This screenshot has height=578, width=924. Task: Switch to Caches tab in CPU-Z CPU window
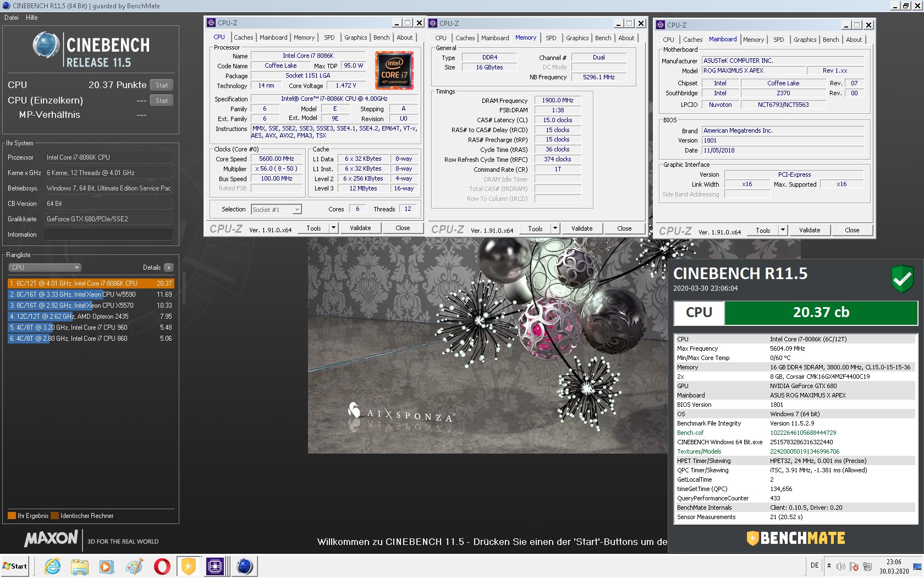244,37
